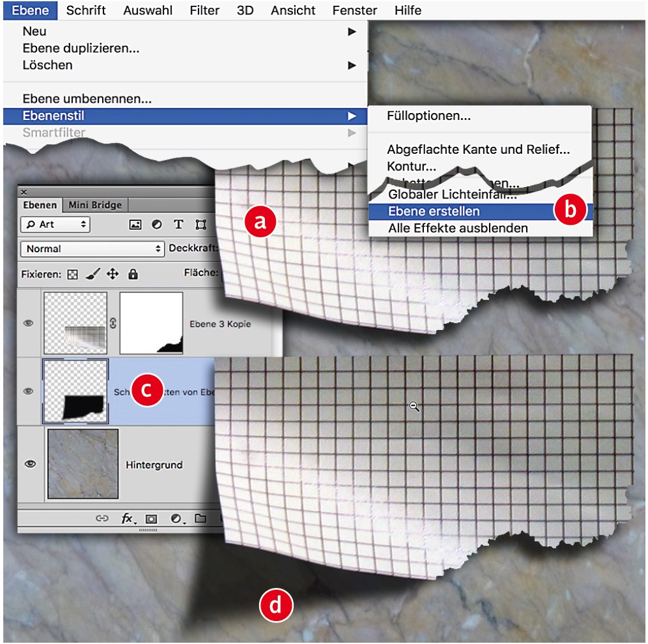This screenshot has width=648, height=644.
Task: Open the Auswahl menu
Action: [x=147, y=10]
